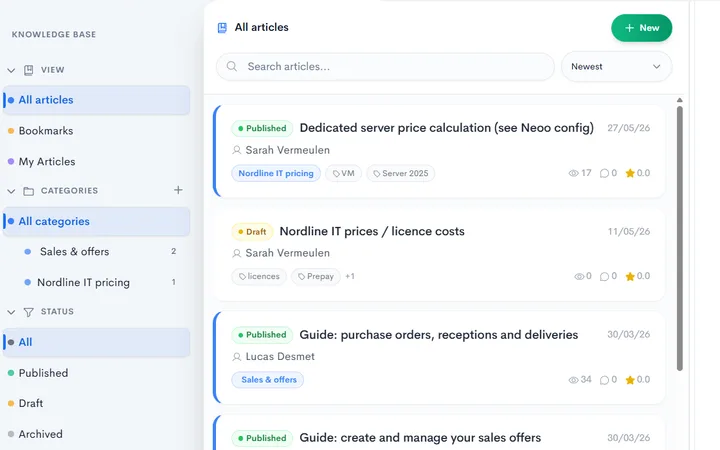Open Nordline IT prices / licence costs article

pos(372,231)
